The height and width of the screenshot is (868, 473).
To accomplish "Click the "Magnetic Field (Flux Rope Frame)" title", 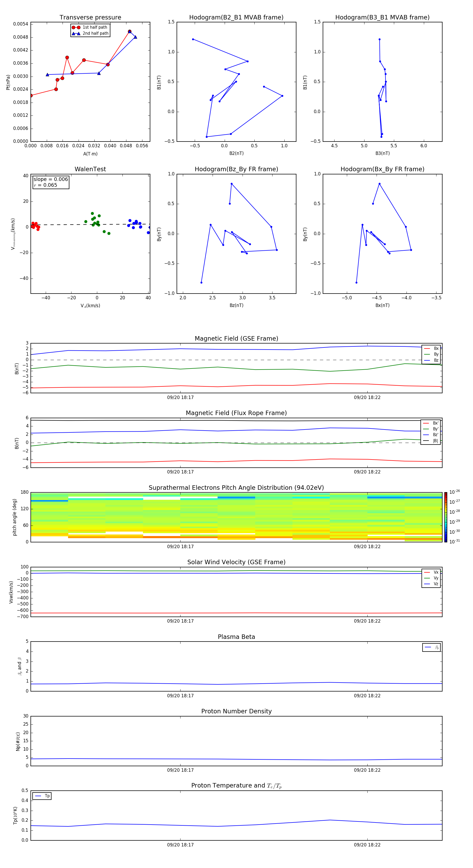I will (236, 413).
